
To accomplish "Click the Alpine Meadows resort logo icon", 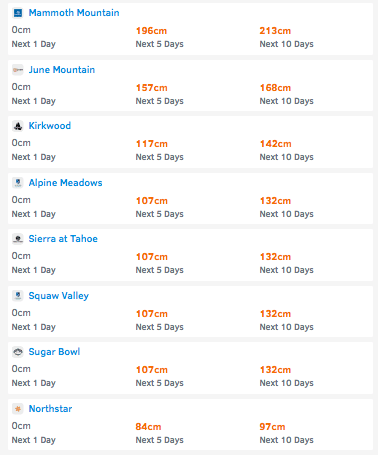I will [18, 183].
